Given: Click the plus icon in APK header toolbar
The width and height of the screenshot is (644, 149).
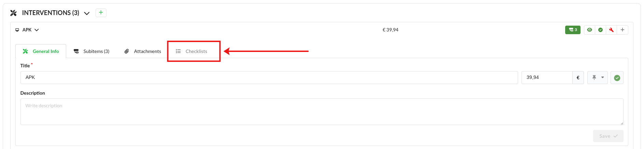Looking at the screenshot, I should pos(622,30).
